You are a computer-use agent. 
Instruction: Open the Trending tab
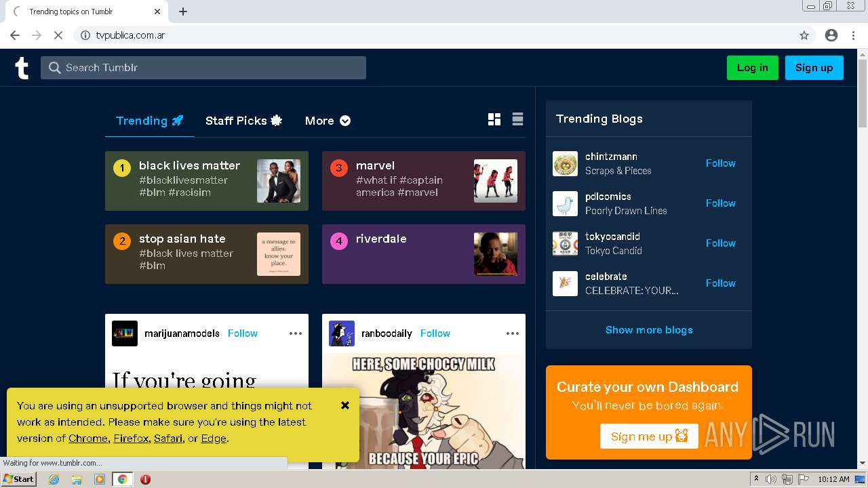coord(149,121)
